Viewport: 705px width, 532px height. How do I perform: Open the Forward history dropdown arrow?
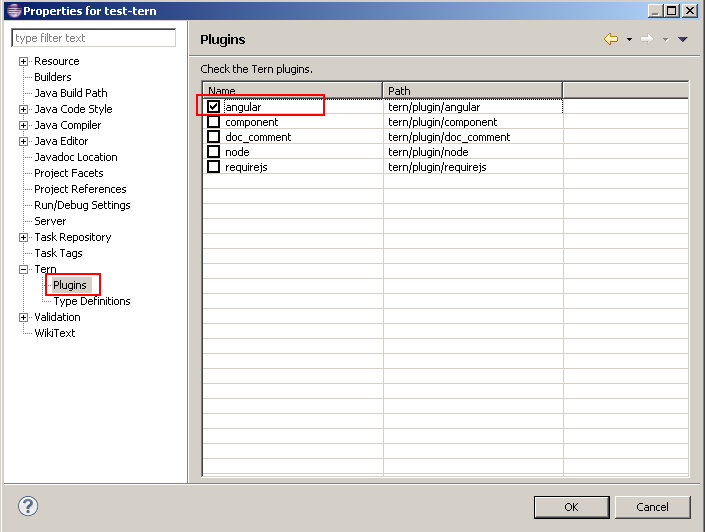tap(665, 40)
